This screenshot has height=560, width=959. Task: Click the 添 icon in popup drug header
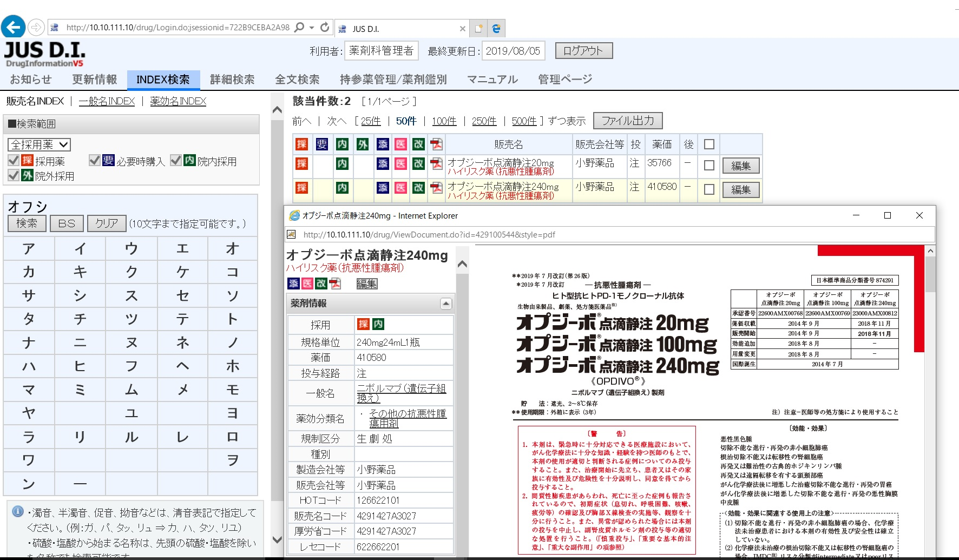click(x=293, y=284)
